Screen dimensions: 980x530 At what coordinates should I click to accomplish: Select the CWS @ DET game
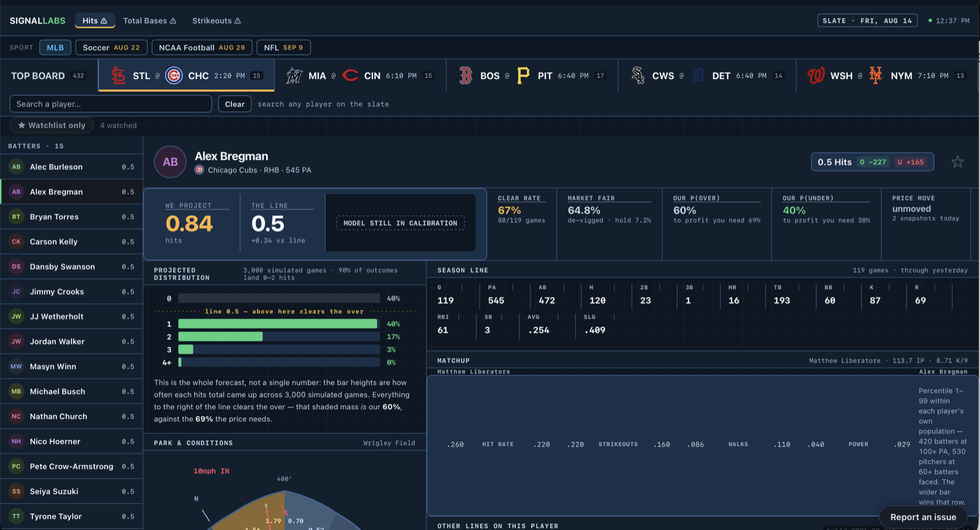point(707,76)
